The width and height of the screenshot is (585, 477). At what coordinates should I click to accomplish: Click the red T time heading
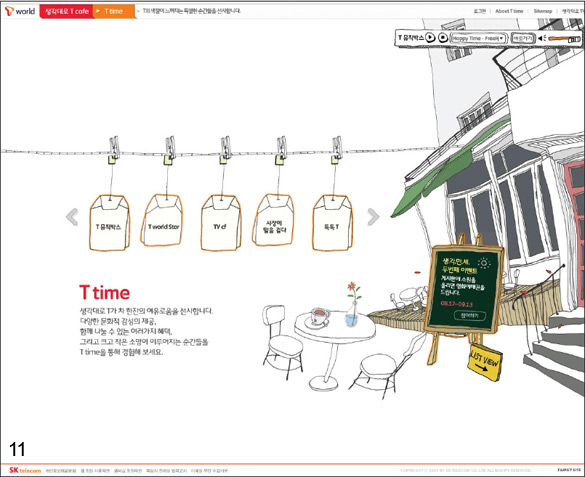pyautogui.click(x=104, y=292)
